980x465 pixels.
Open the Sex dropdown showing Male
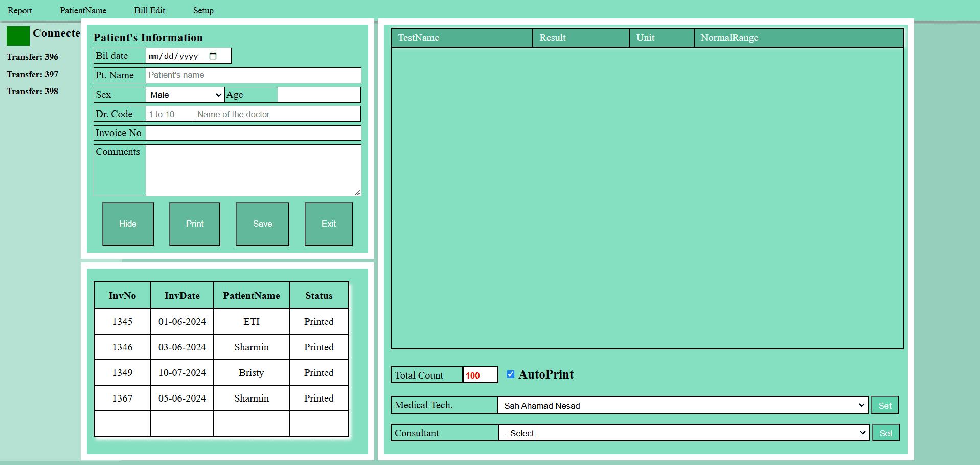[x=185, y=95]
